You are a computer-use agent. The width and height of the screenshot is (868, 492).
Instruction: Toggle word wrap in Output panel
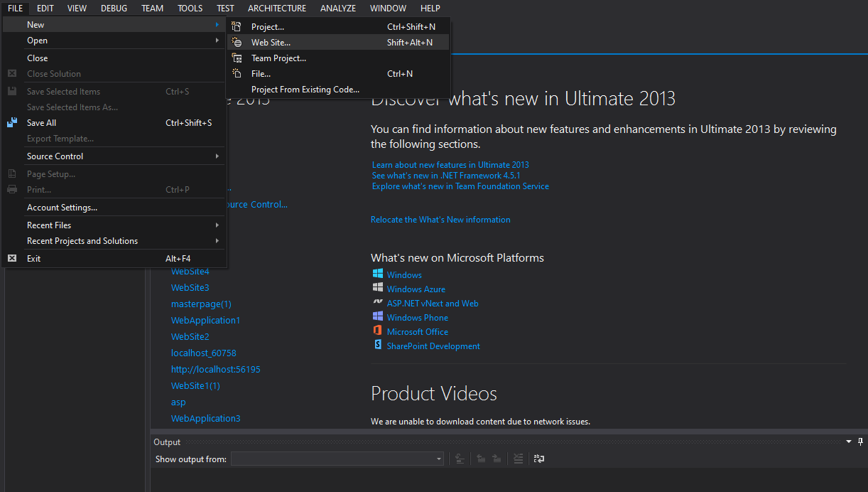(x=539, y=459)
